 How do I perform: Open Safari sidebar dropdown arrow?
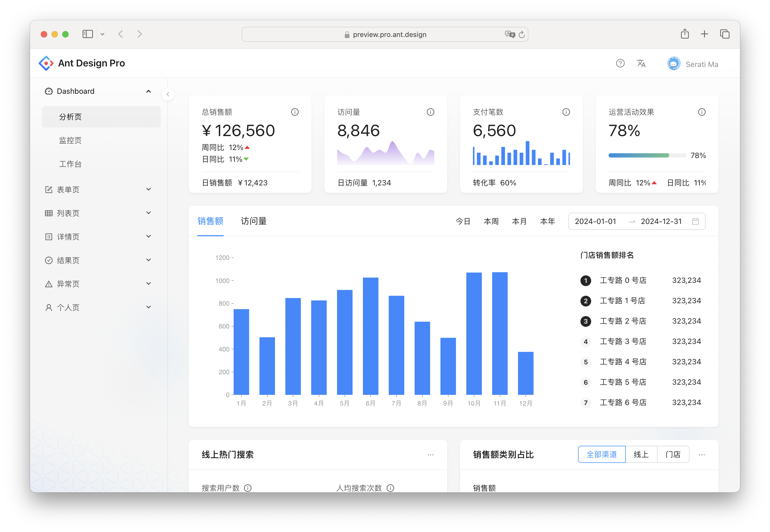pyautogui.click(x=102, y=34)
